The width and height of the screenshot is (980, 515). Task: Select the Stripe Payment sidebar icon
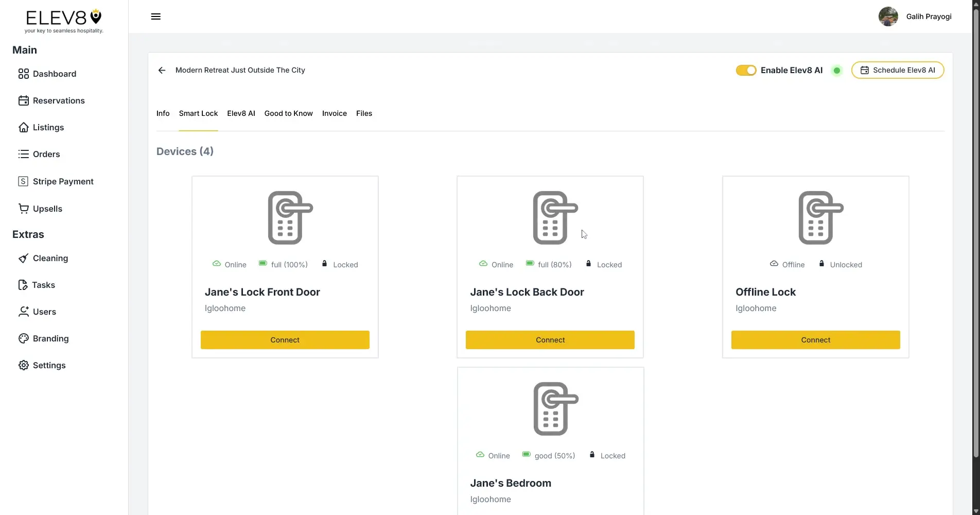(x=23, y=181)
